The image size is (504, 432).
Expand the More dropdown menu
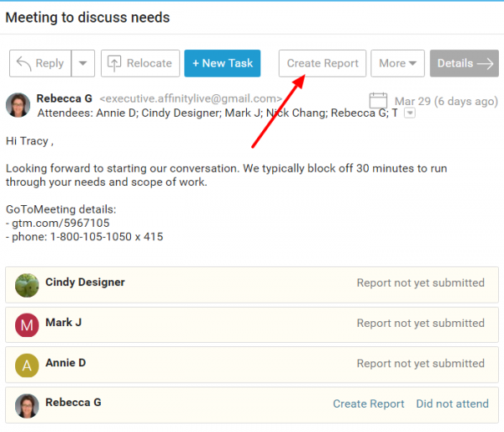tap(397, 63)
